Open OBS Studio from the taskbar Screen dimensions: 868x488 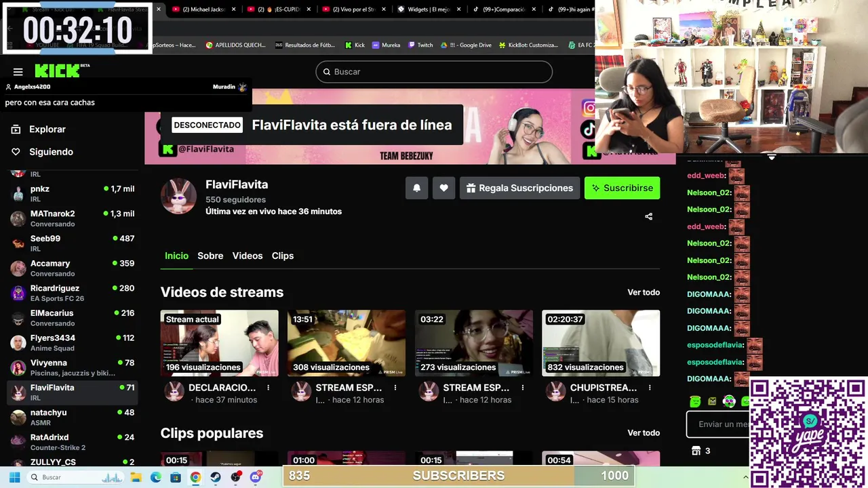(235, 477)
